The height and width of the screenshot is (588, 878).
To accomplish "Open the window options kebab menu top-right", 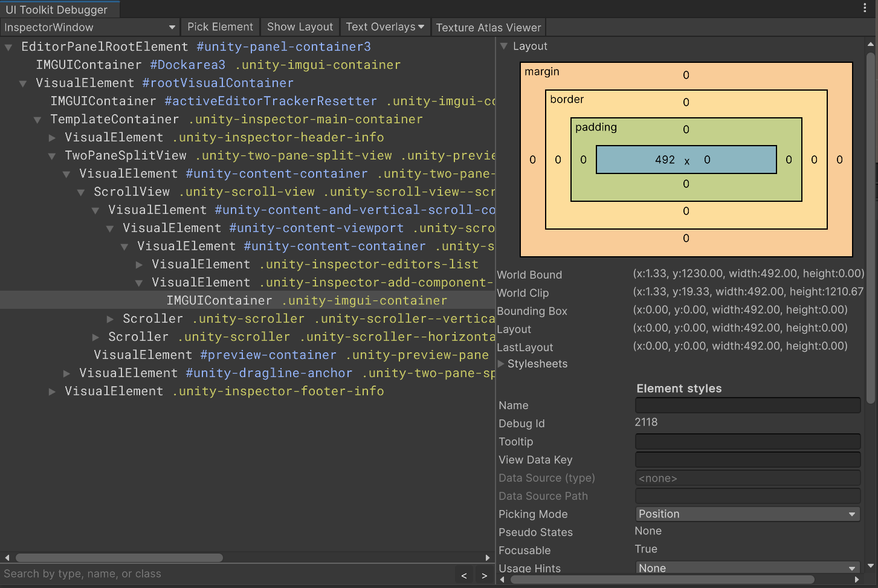I will tap(865, 7).
